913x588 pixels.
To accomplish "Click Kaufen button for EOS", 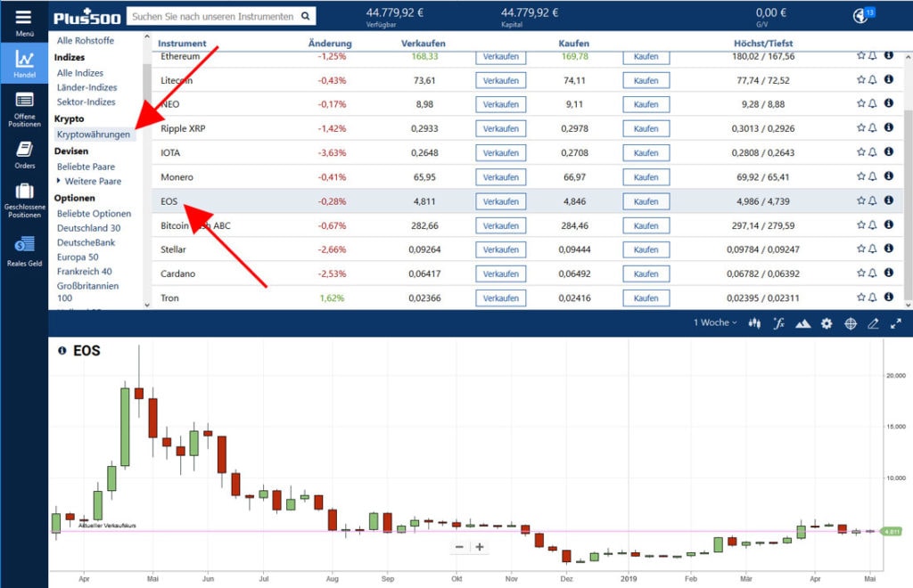I will pos(646,201).
